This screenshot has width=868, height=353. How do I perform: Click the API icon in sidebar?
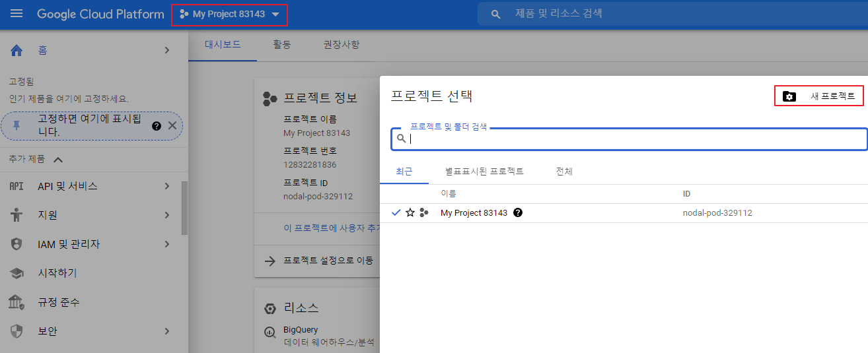pyautogui.click(x=17, y=186)
